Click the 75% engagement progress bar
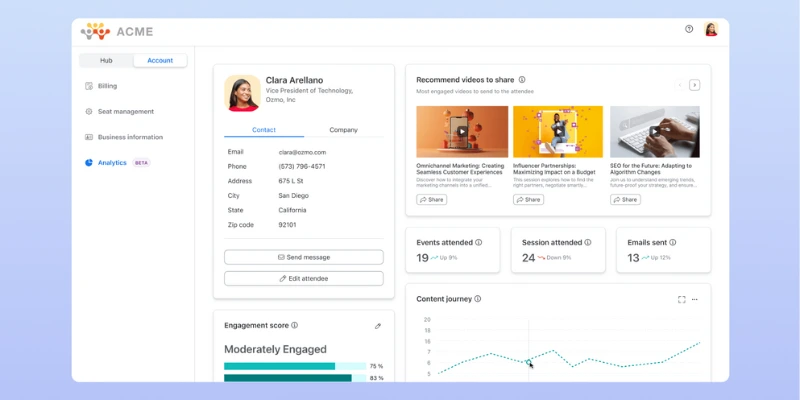 295,366
